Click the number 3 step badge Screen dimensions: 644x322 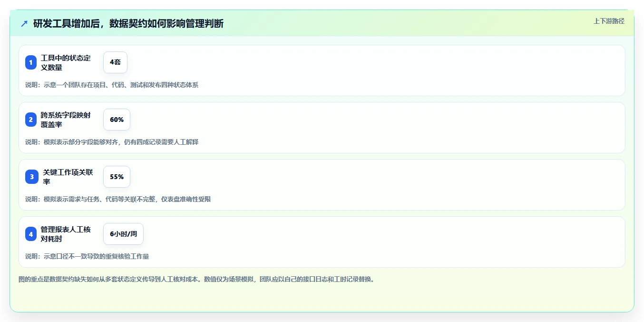pyautogui.click(x=31, y=177)
